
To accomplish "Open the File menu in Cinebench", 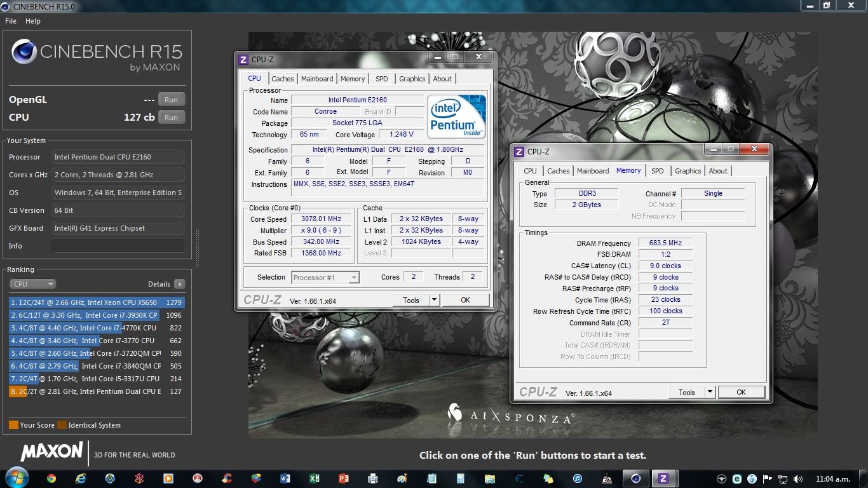I will [x=11, y=21].
